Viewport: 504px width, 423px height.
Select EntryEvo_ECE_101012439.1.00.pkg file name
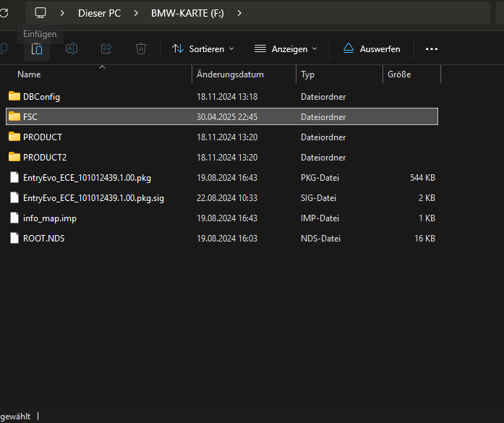pos(87,178)
